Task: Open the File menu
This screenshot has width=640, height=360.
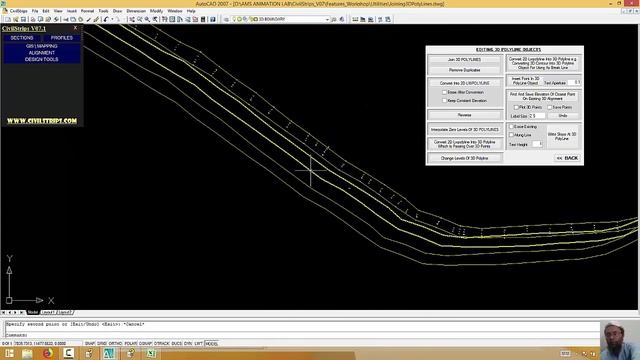Action: (x=35, y=11)
